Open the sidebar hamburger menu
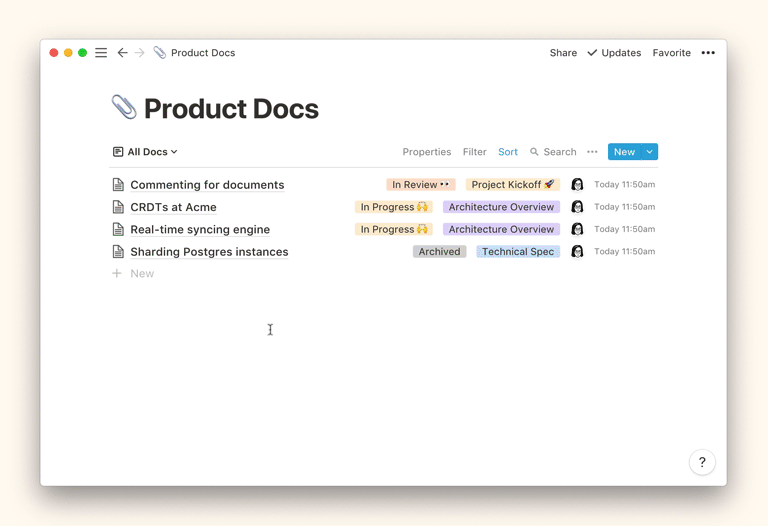Screen dimensions: 768x526 [101, 53]
